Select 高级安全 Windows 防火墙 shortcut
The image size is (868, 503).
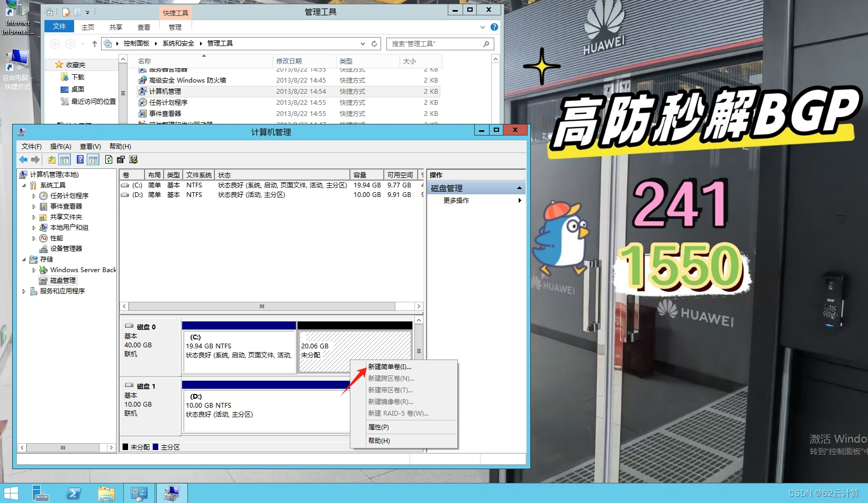click(187, 80)
